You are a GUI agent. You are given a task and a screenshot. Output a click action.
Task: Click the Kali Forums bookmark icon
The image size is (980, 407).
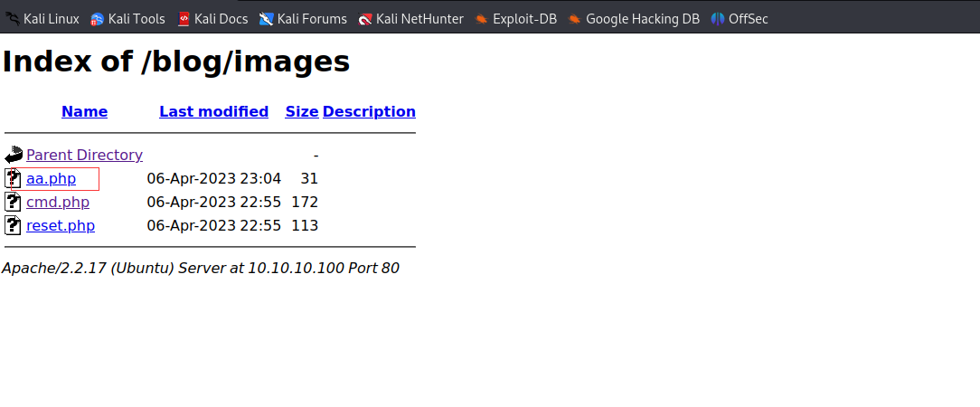266,18
